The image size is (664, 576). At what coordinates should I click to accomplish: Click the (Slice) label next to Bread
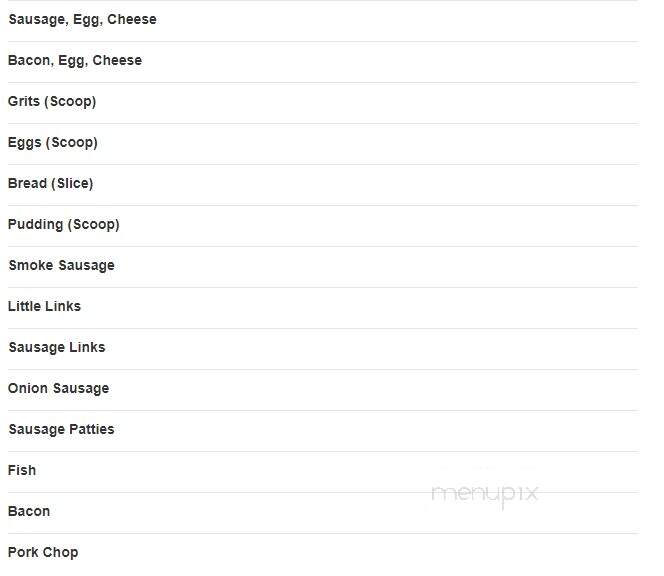pos(72,183)
